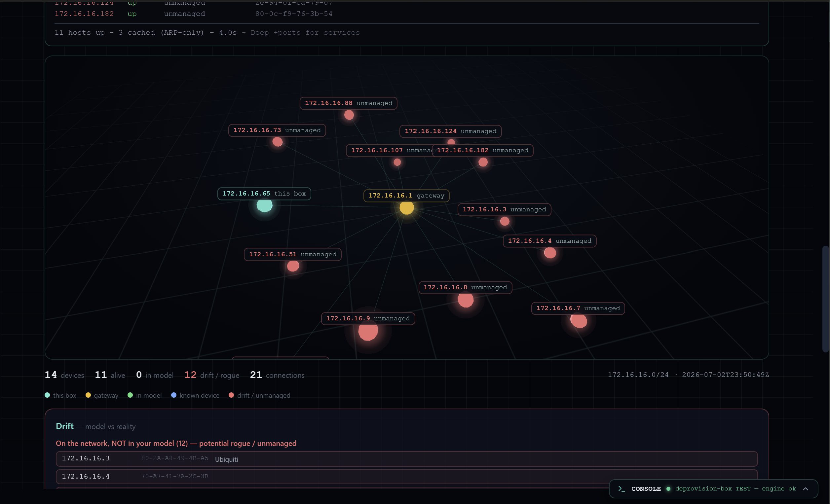Click the '172.16.16.182 unmanaged' label
Image resolution: width=830 pixels, height=504 pixels.
tap(483, 151)
